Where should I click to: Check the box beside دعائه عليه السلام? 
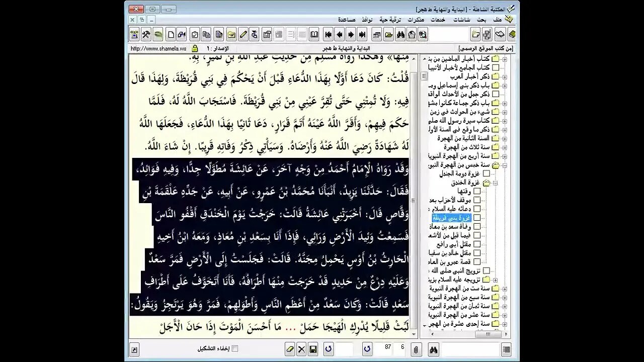coord(477,209)
